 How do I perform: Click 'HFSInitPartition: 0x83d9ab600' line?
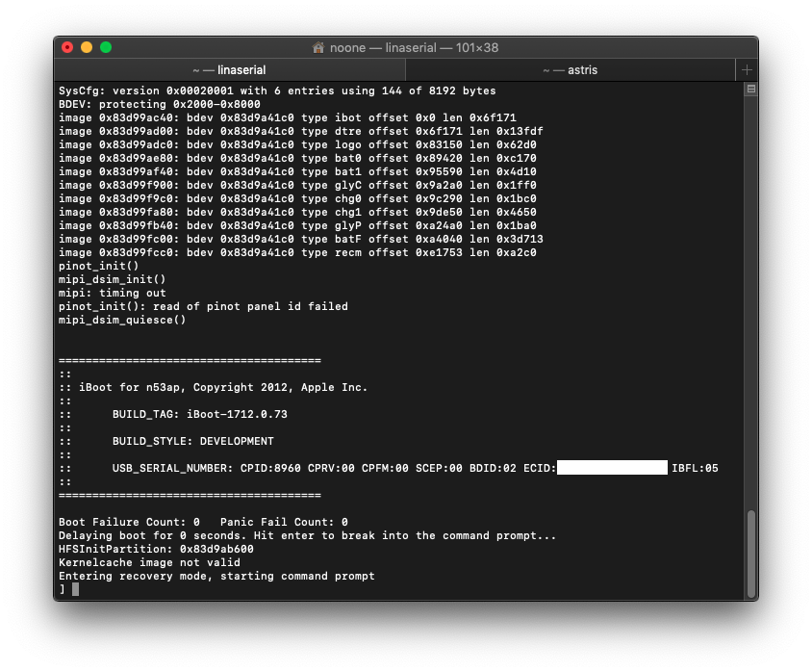(x=156, y=549)
